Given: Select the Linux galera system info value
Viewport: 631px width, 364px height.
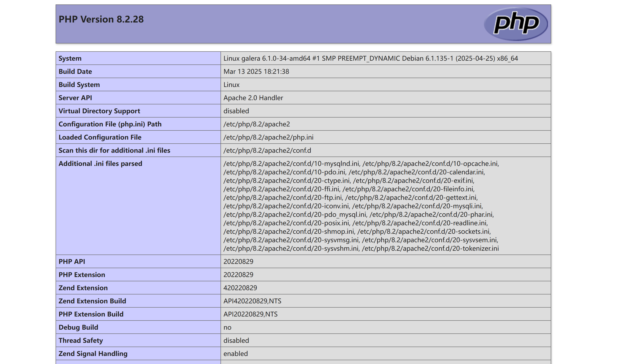Looking at the screenshot, I should (x=371, y=58).
